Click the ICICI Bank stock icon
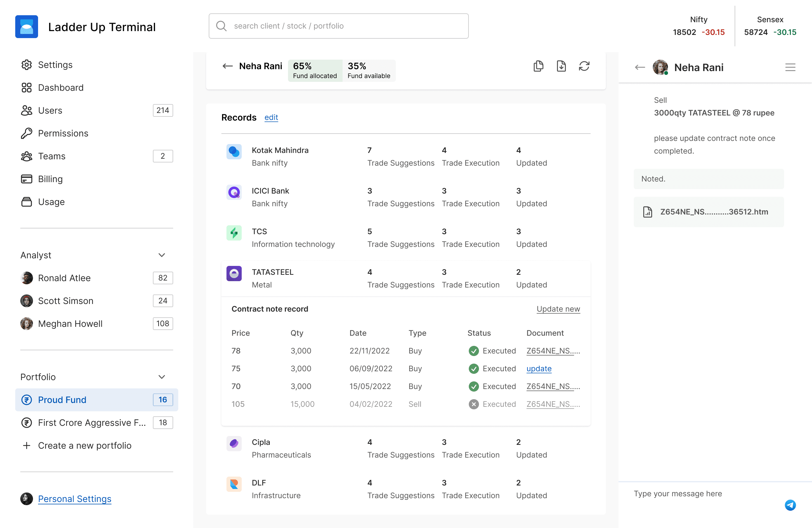The width and height of the screenshot is (812, 528). [x=234, y=192]
